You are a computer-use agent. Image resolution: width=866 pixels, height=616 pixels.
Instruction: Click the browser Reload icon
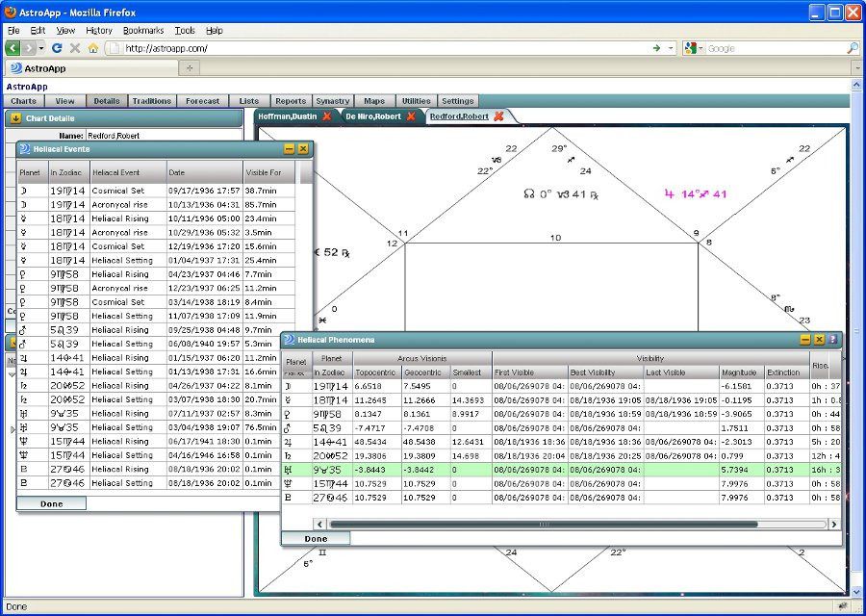click(57, 47)
